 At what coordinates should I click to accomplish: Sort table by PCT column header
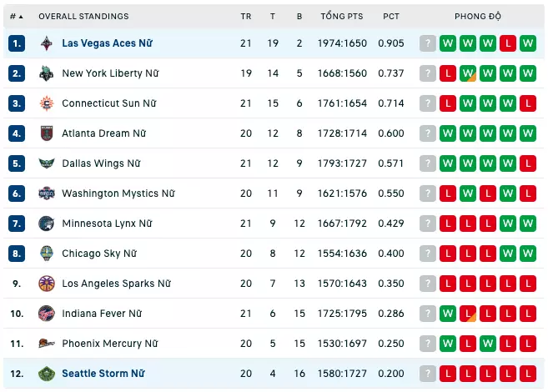[390, 17]
